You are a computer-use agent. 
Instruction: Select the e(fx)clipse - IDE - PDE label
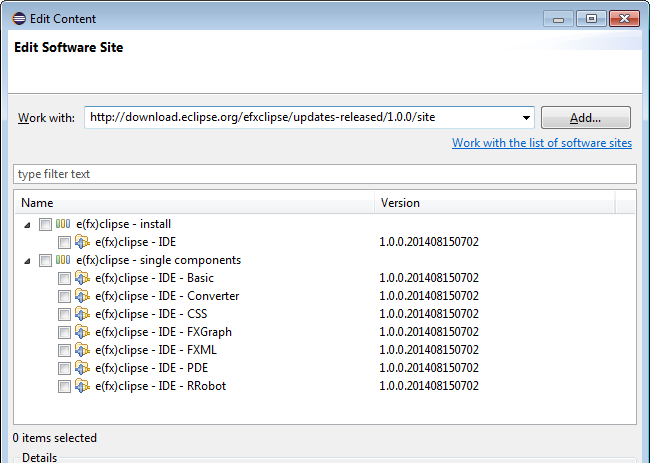(151, 368)
